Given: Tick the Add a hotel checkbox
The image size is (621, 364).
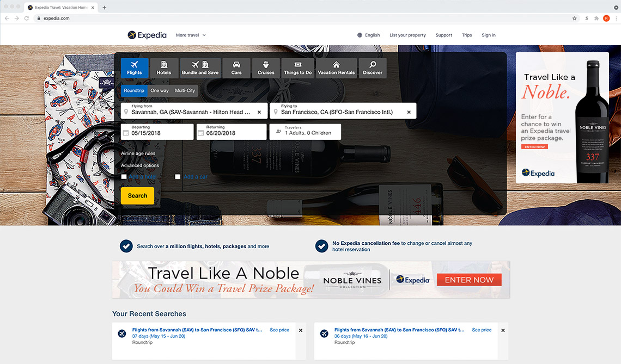Looking at the screenshot, I should [124, 177].
